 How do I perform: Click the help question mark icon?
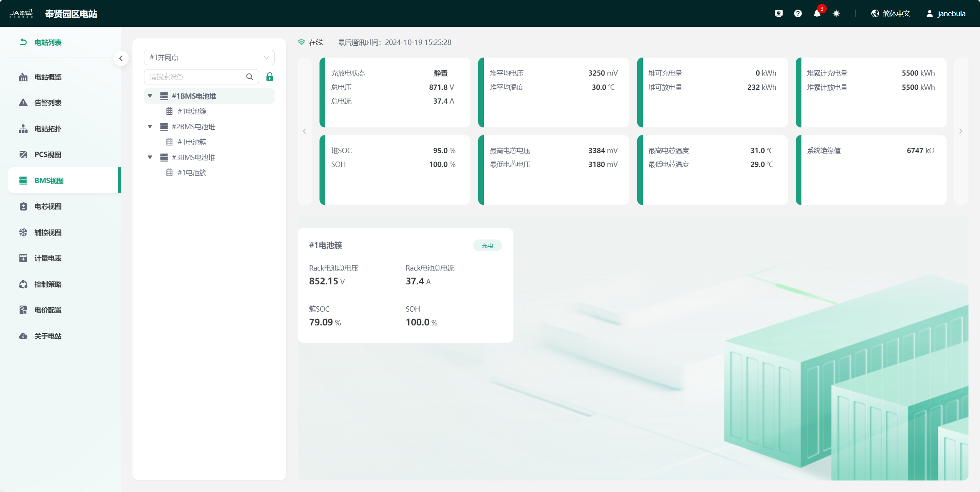(798, 14)
